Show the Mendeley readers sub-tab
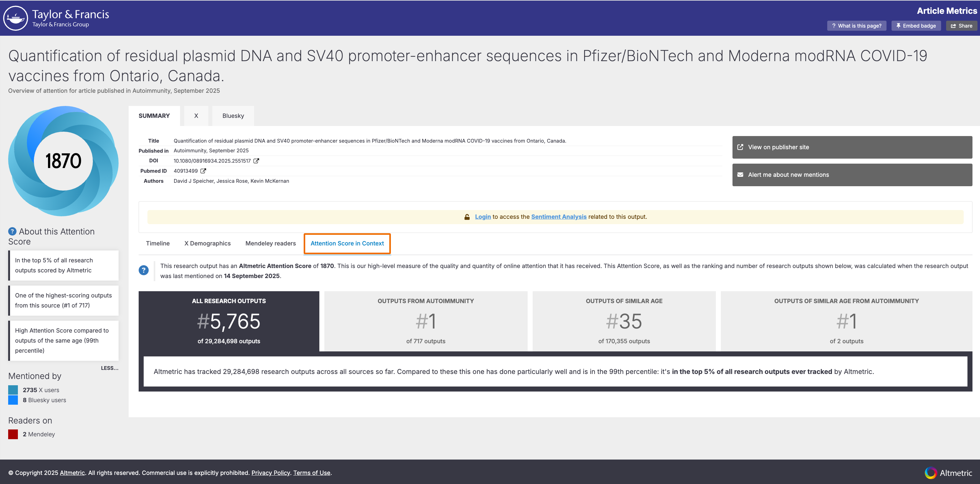This screenshot has width=980, height=484. (270, 243)
